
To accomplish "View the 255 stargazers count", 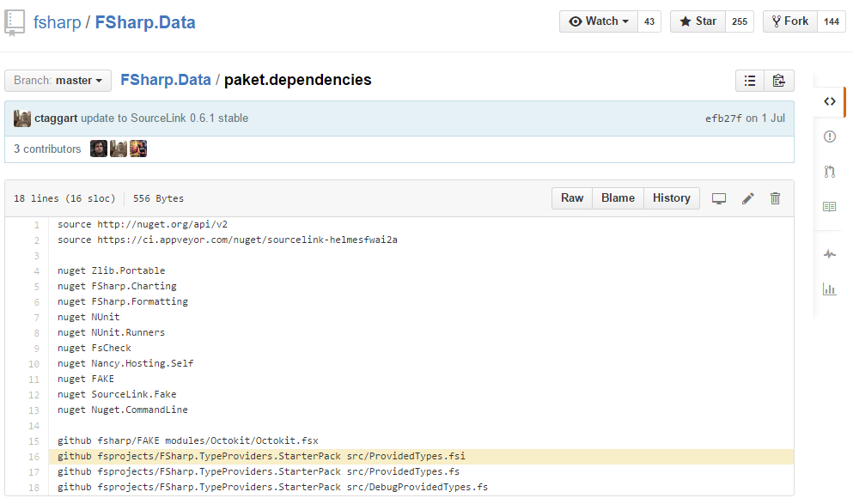I will click(740, 21).
